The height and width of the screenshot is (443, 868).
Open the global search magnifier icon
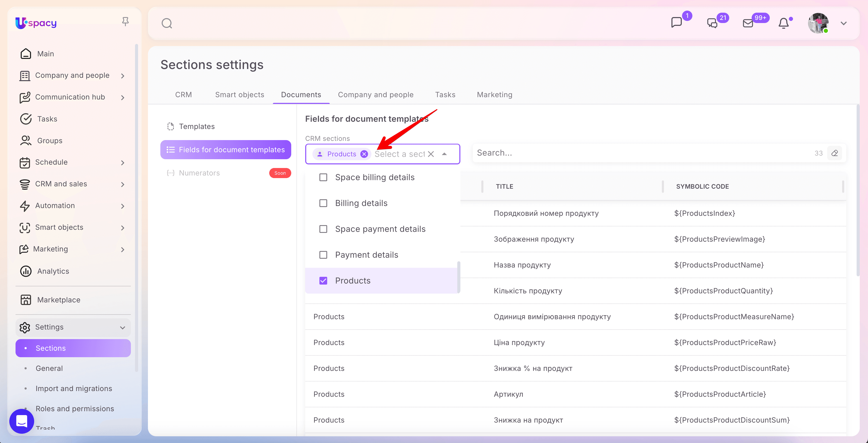(167, 23)
